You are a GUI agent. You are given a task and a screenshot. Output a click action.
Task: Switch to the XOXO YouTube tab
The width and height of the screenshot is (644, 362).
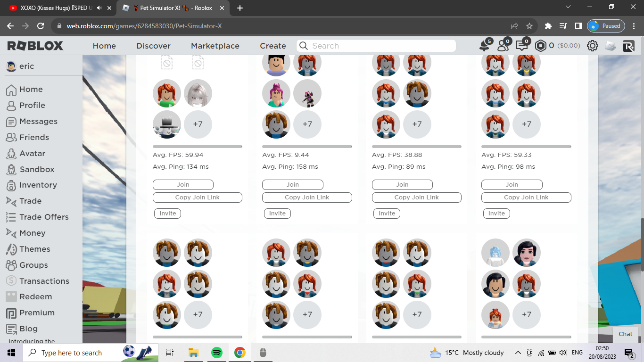point(57,8)
